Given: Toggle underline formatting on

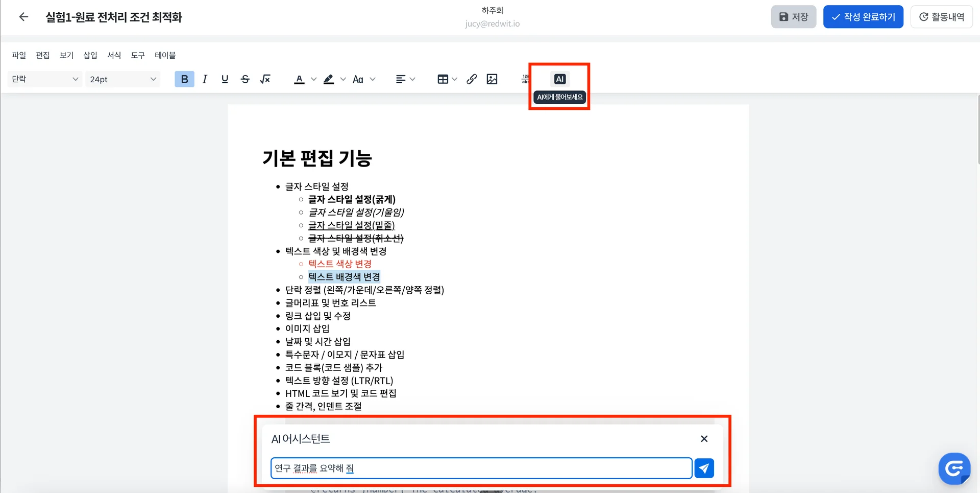Looking at the screenshot, I should tap(225, 79).
